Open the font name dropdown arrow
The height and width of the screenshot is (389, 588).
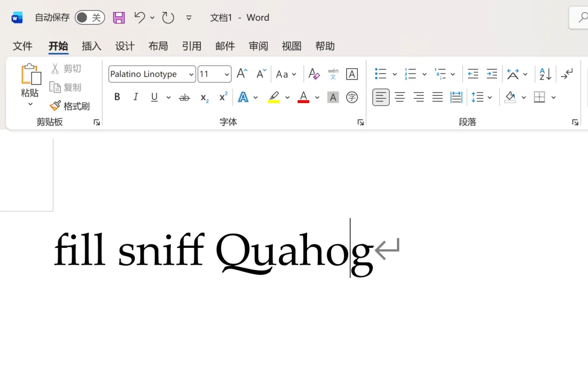point(191,74)
